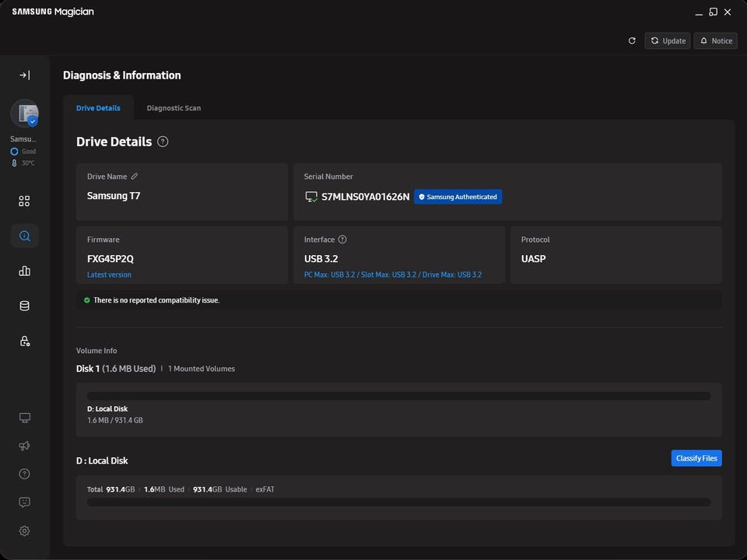Click the UASP protocol value

click(534, 259)
